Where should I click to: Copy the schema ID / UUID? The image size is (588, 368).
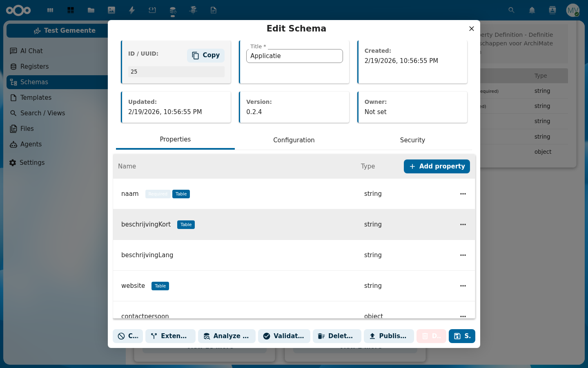click(206, 55)
